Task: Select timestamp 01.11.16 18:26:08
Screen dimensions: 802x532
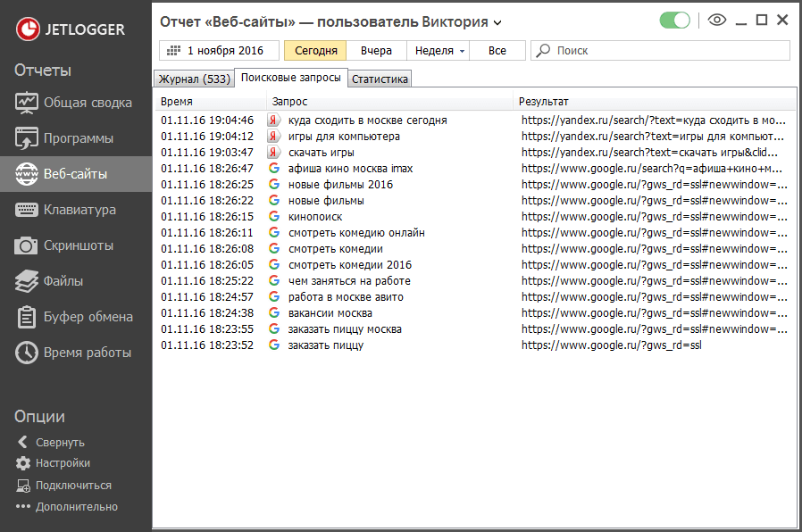Action: click(206, 248)
